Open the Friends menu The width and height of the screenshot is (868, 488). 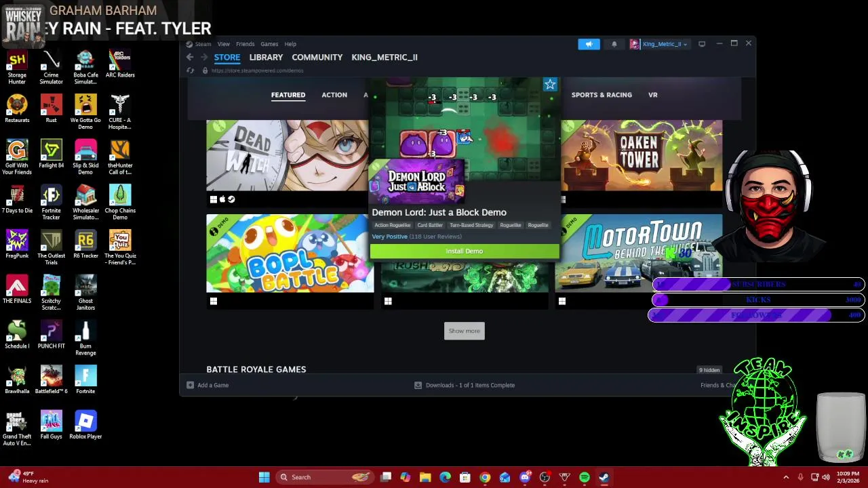coord(245,44)
